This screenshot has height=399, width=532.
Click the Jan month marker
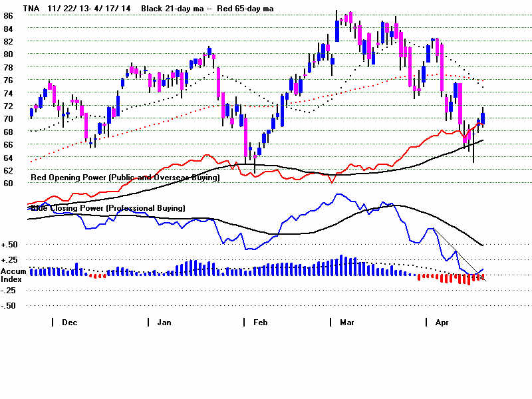164,323
